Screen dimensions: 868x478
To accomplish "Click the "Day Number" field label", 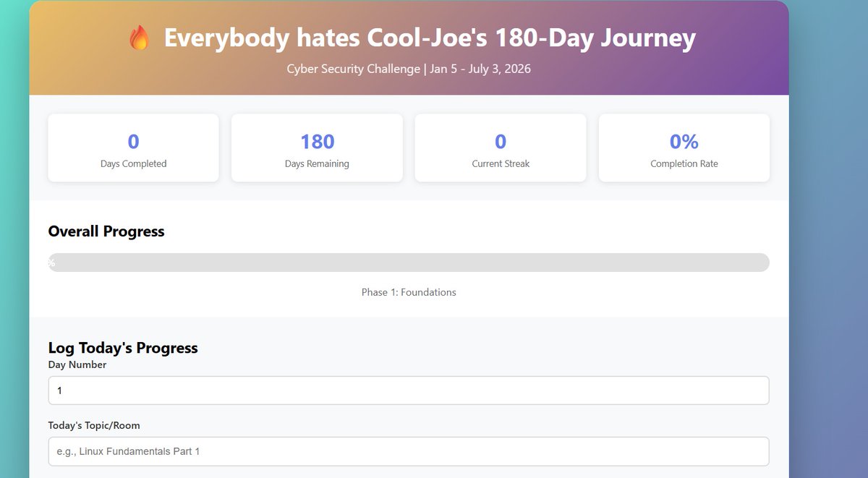I will 77,364.
